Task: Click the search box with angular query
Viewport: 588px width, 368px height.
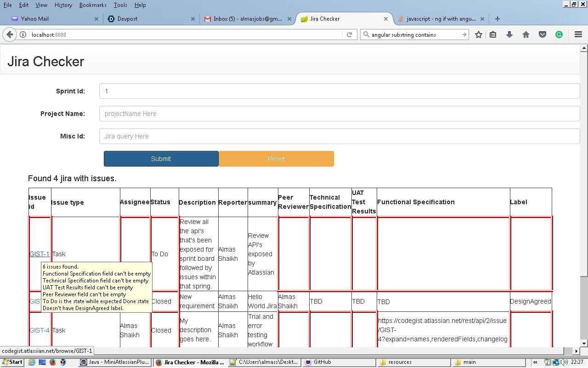Action: [x=413, y=34]
